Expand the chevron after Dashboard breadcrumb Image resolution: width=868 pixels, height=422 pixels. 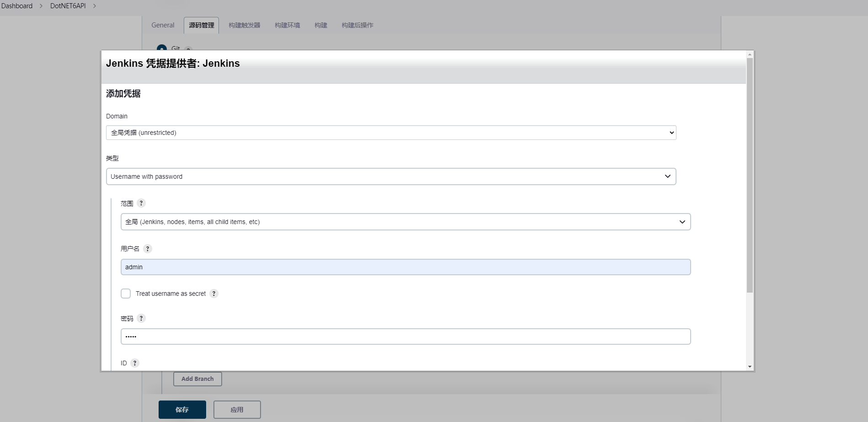point(41,6)
